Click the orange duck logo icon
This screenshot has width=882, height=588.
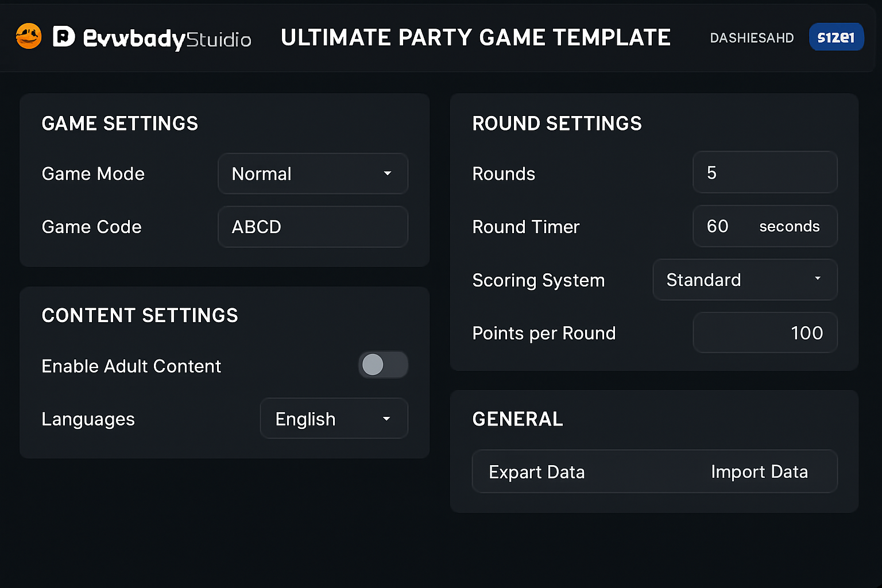pyautogui.click(x=29, y=37)
